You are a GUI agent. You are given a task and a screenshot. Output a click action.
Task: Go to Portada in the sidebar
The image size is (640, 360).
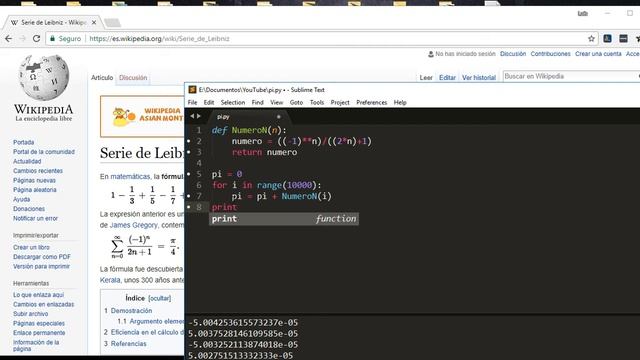(x=24, y=142)
